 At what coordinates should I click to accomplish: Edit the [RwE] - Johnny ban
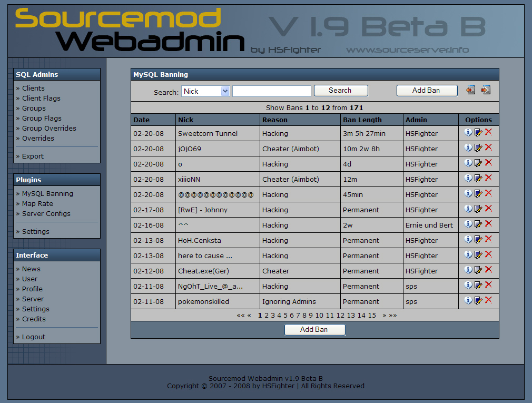(x=478, y=209)
